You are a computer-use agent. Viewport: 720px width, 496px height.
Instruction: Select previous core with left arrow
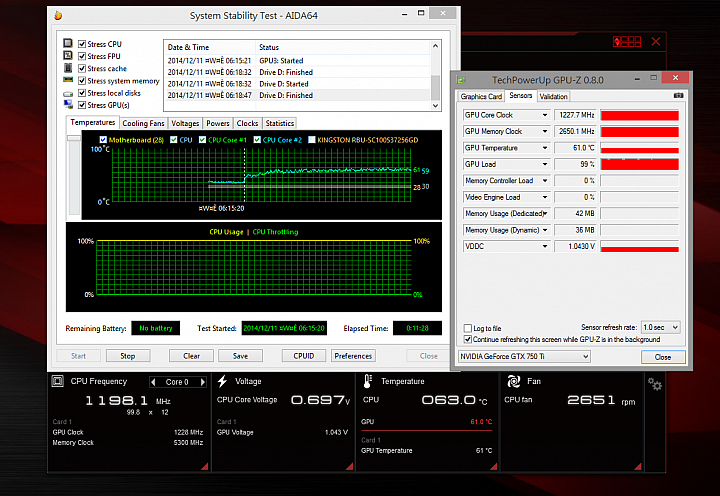[153, 382]
